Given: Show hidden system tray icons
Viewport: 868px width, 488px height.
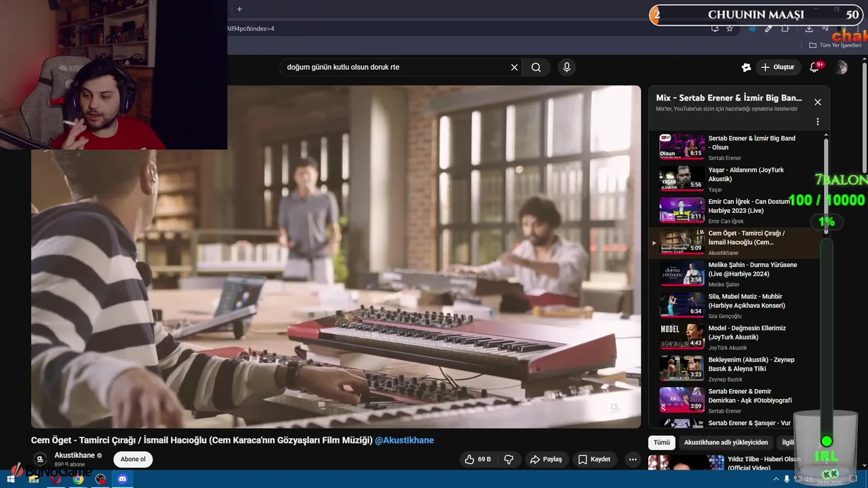Looking at the screenshot, I should coord(776,479).
